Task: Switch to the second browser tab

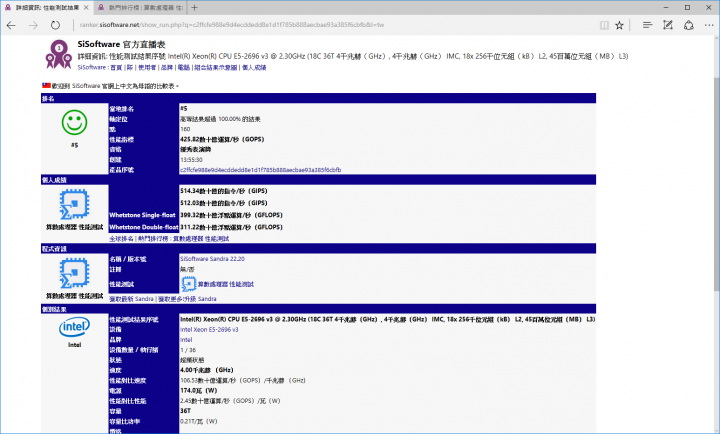Action: tap(141, 8)
